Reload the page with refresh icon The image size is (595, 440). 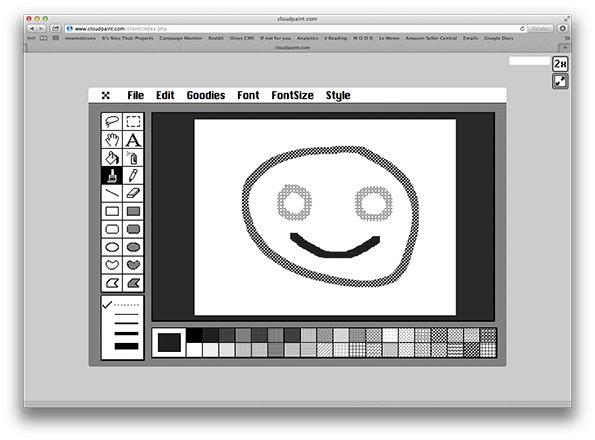tap(522, 28)
